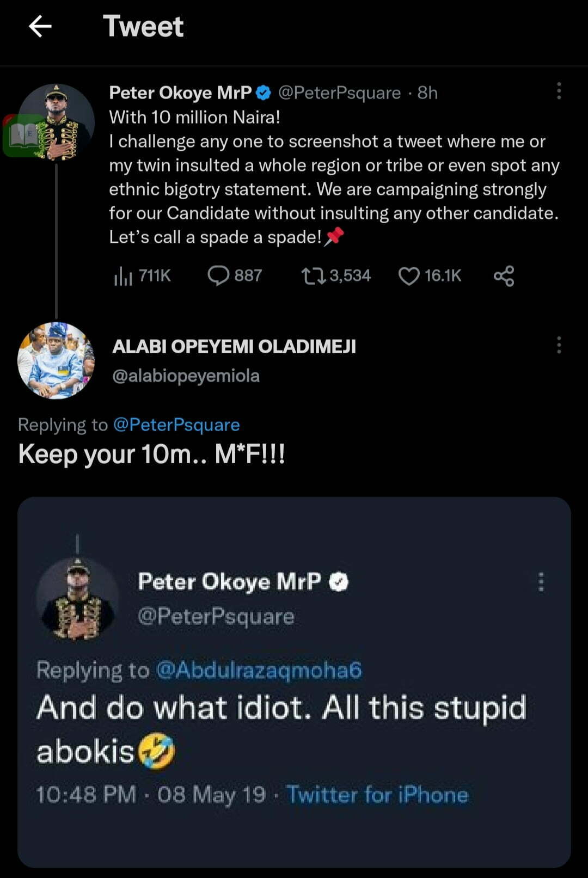Tap the Twitter for iPhone source link
Viewport: 588px width, 878px height.
click(x=377, y=794)
